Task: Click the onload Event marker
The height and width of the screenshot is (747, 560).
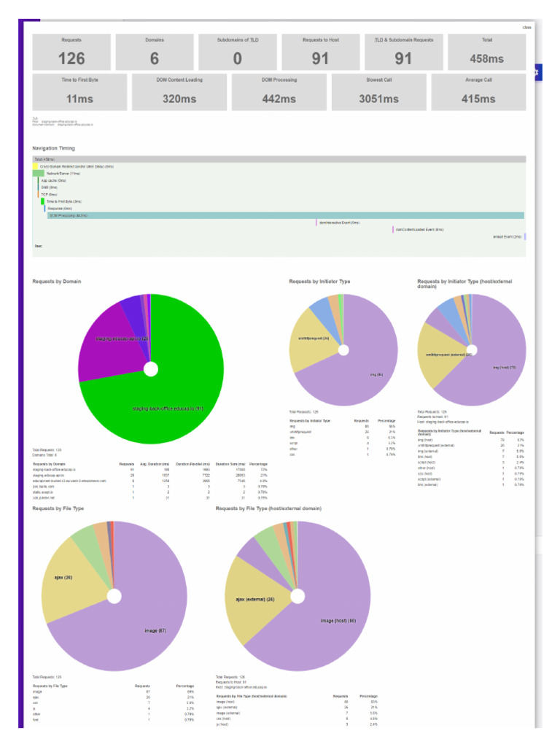Action: pyautogui.click(x=525, y=236)
